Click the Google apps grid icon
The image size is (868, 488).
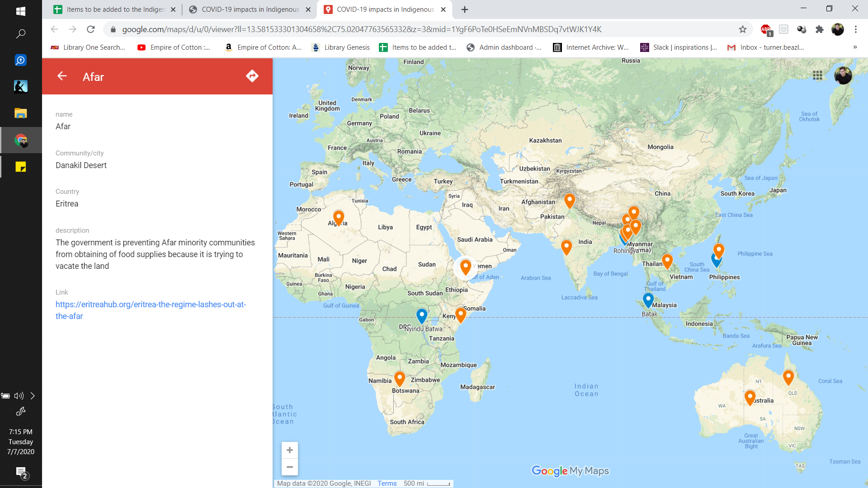817,75
